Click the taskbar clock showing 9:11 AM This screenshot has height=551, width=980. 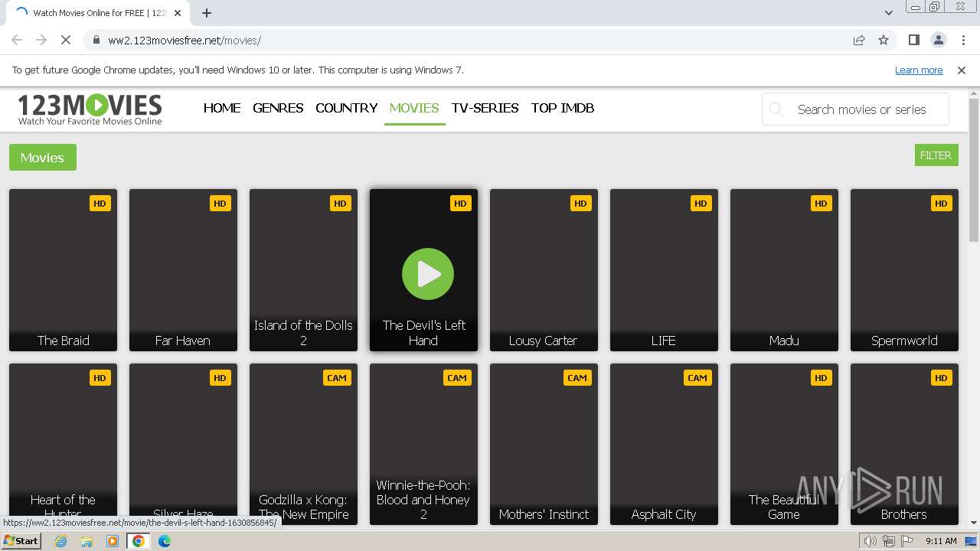pos(941,541)
